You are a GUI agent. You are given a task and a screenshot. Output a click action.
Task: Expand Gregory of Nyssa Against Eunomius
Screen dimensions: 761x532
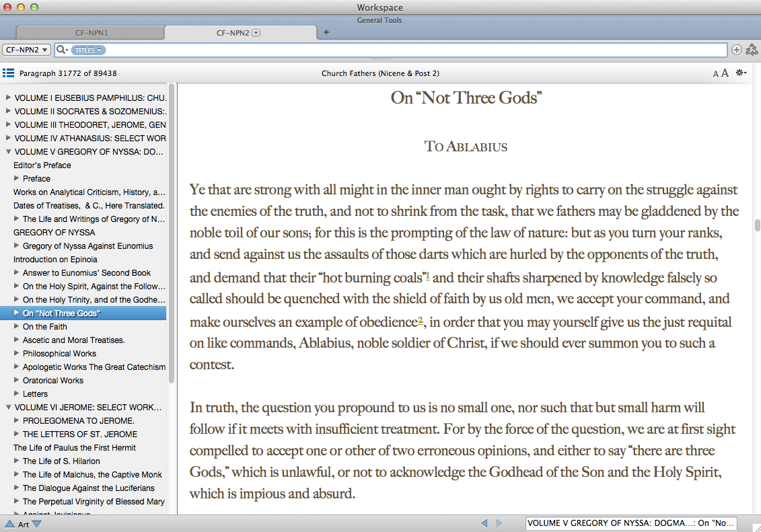point(17,246)
